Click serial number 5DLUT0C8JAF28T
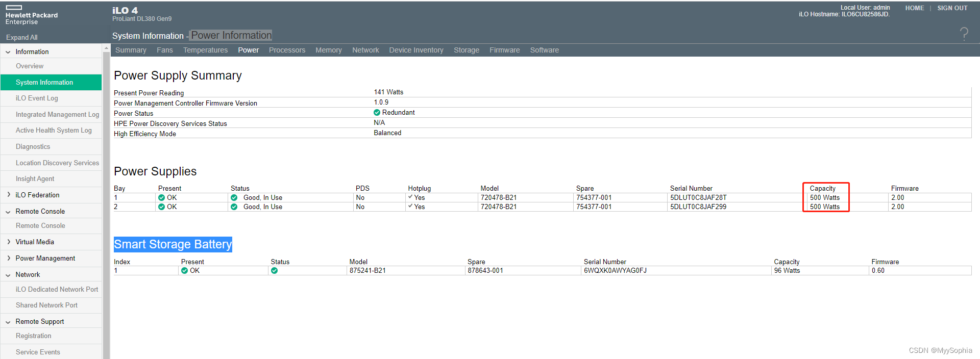 coord(698,198)
